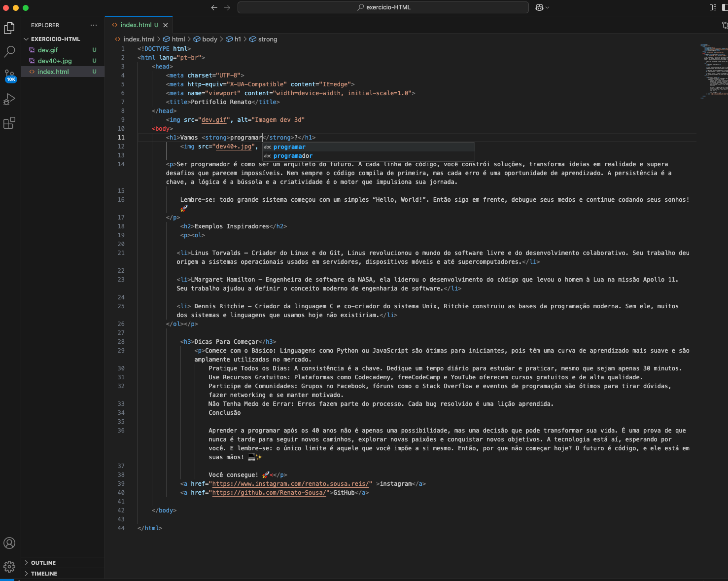Open dev40+.jpg in the explorer
The height and width of the screenshot is (581, 728).
click(55, 61)
